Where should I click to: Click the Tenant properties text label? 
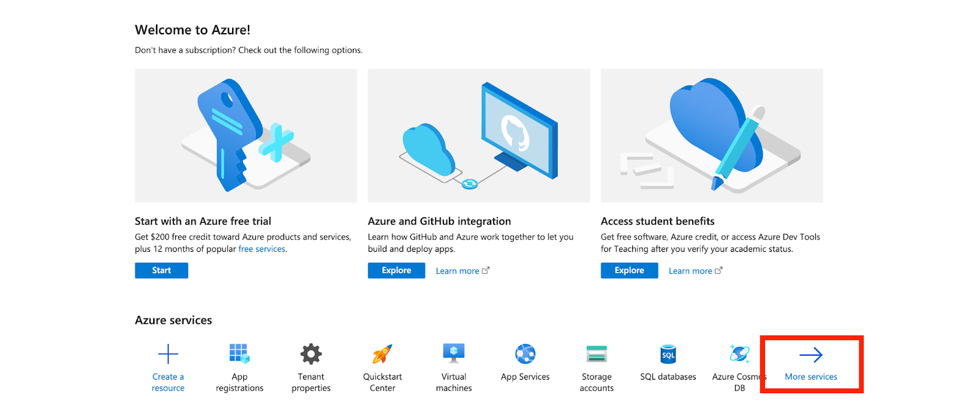(311, 382)
